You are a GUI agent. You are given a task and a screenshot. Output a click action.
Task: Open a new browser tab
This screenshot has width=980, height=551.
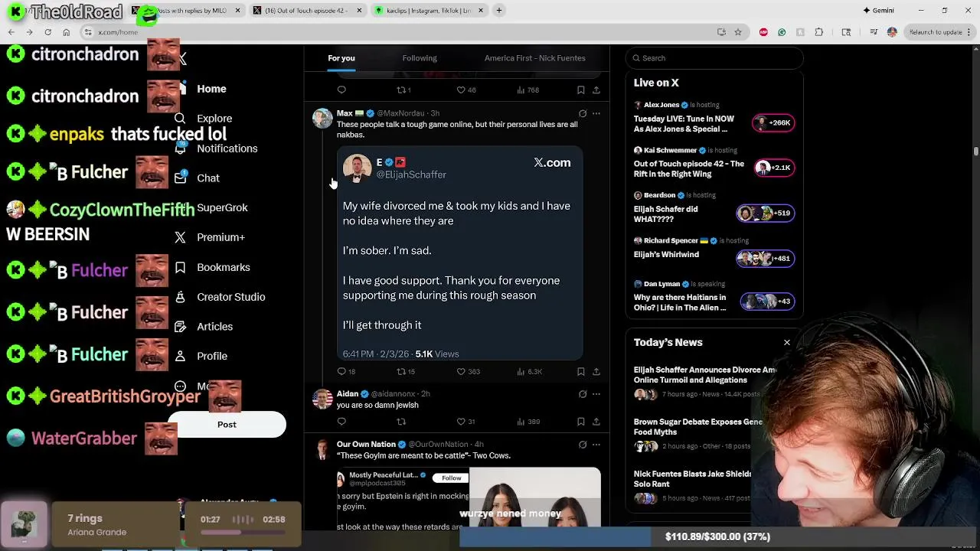pos(499,11)
